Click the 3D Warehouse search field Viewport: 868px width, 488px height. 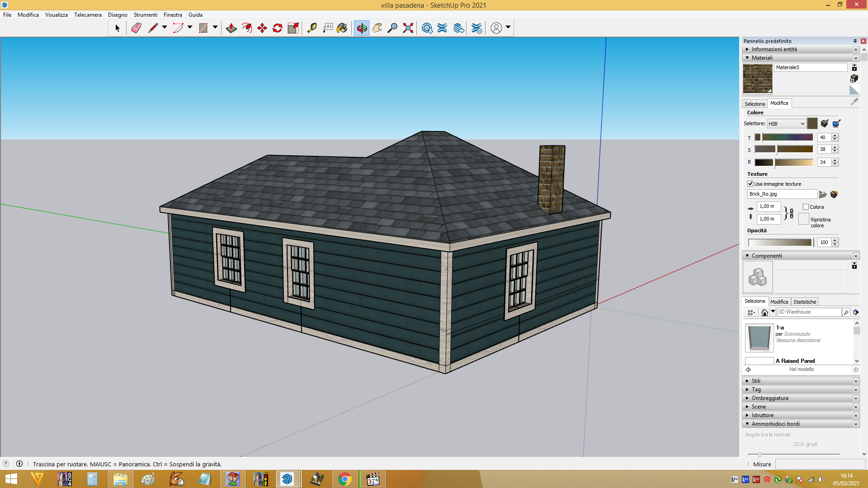point(809,312)
